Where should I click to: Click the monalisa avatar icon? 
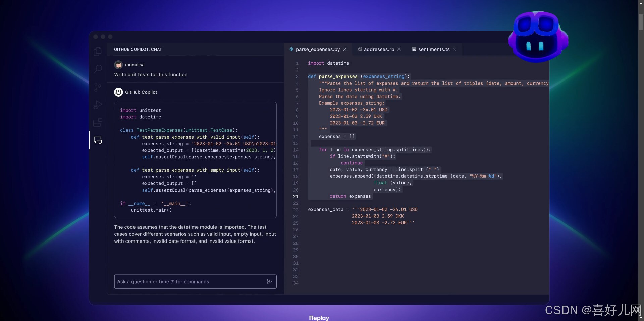click(118, 65)
